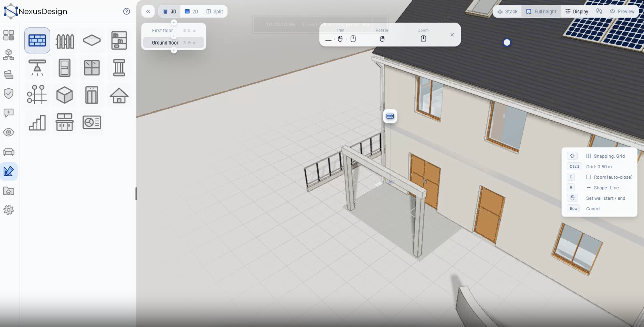This screenshot has width=644, height=327.
Task: Click Cancel in the shortcut hints
Action: tap(593, 209)
